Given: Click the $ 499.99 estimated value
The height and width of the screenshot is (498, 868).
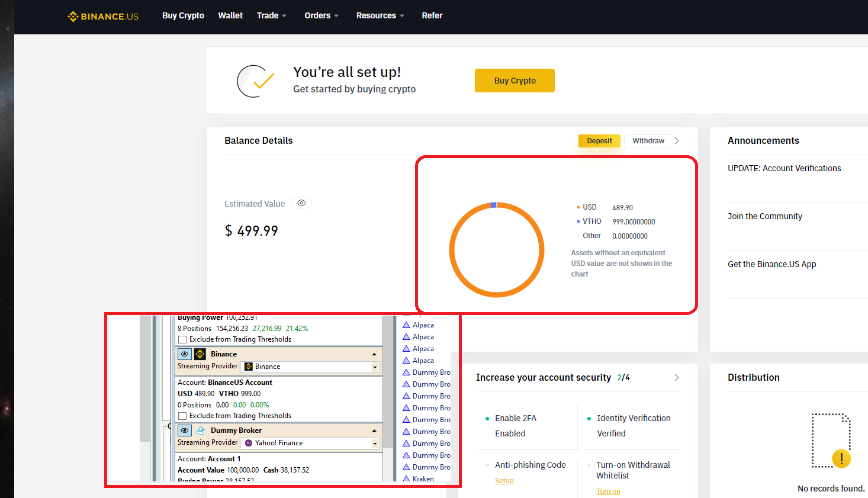Looking at the screenshot, I should click(x=252, y=231).
